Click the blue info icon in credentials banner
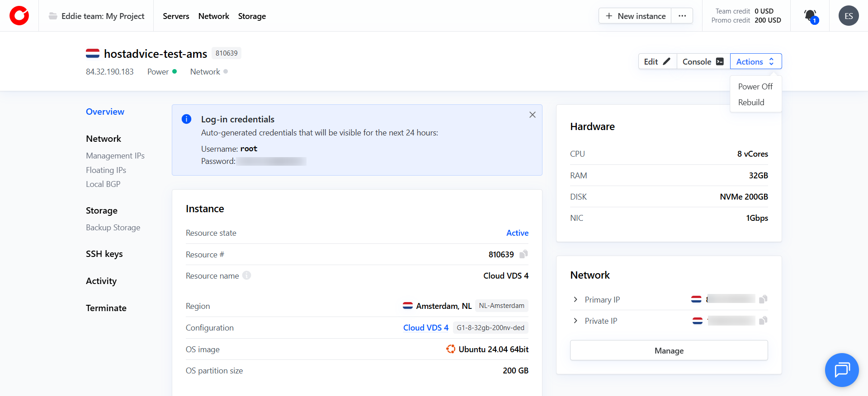The width and height of the screenshot is (868, 396). click(186, 119)
